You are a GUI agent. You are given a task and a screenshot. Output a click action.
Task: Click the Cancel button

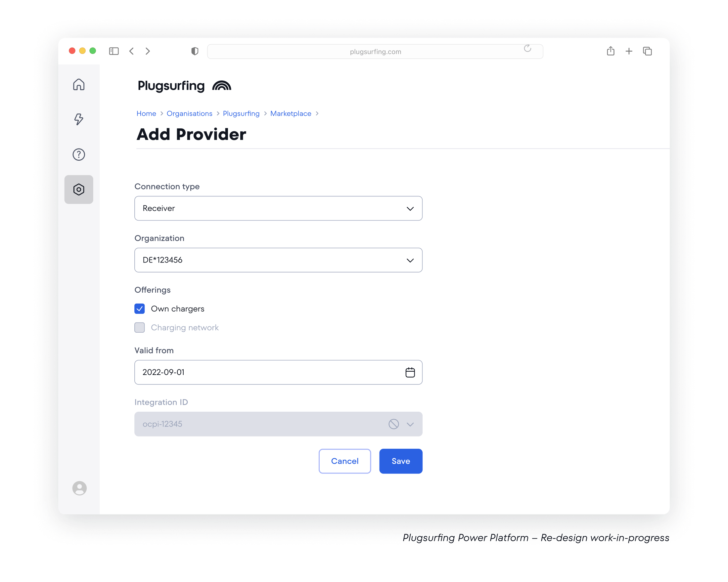tap(345, 461)
